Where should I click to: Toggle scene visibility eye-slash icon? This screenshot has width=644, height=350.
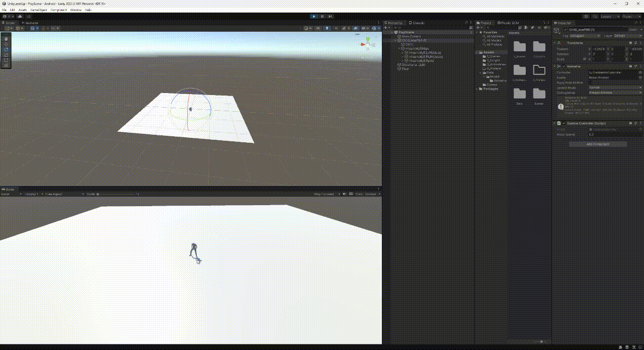(x=355, y=28)
